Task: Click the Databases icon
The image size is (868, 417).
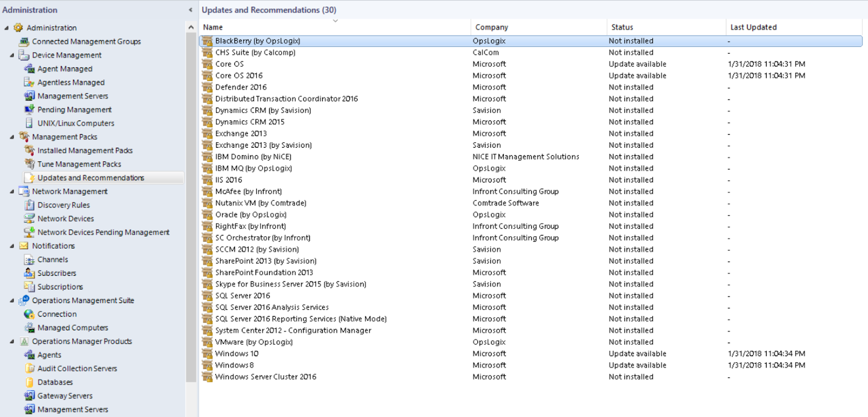Action: 29,382
